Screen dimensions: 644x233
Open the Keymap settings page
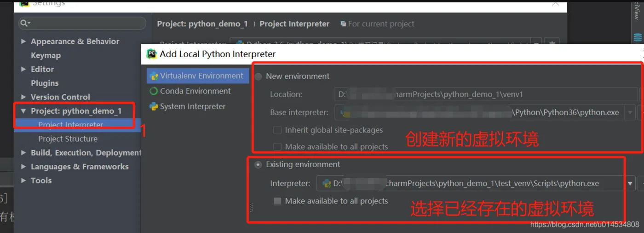tap(46, 55)
